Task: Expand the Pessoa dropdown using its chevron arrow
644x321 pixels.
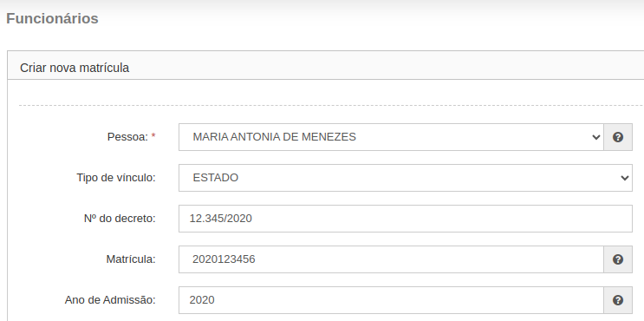Action: (596, 137)
